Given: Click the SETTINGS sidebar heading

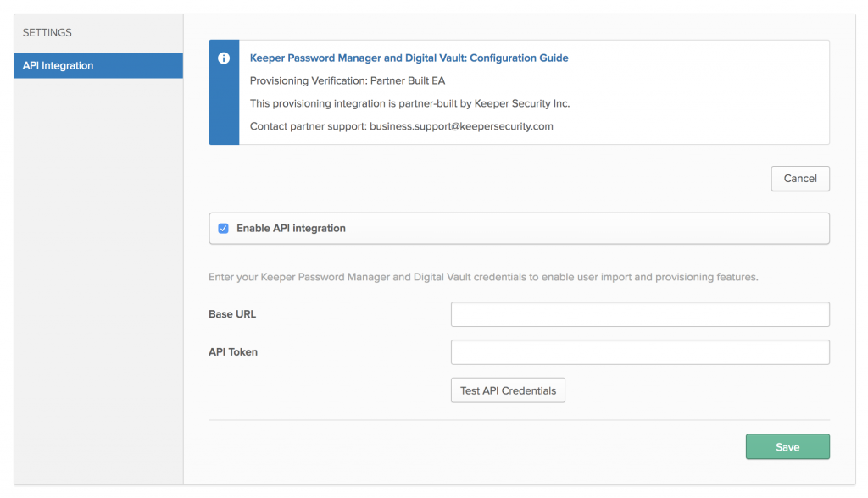Looking at the screenshot, I should tap(47, 33).
